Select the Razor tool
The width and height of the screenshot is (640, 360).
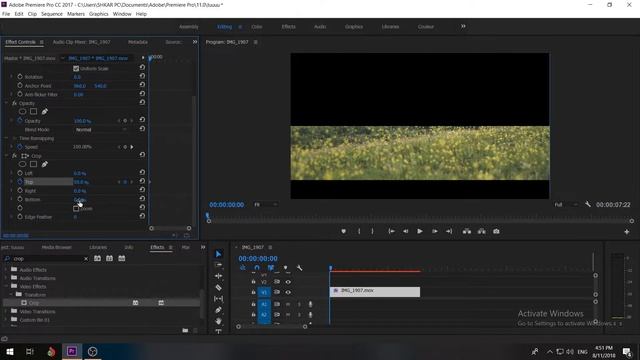(218, 287)
